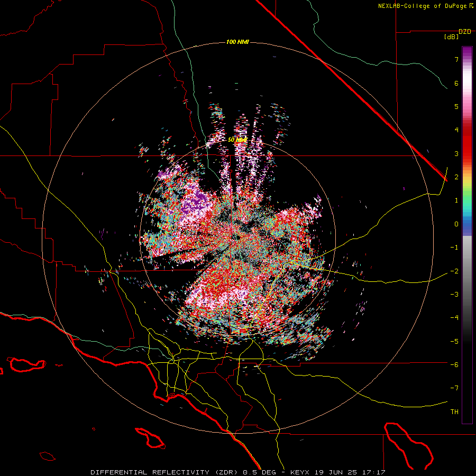This screenshot has height=476, width=476.
Task: Click the -6 value on color scale
Action: (x=454, y=365)
